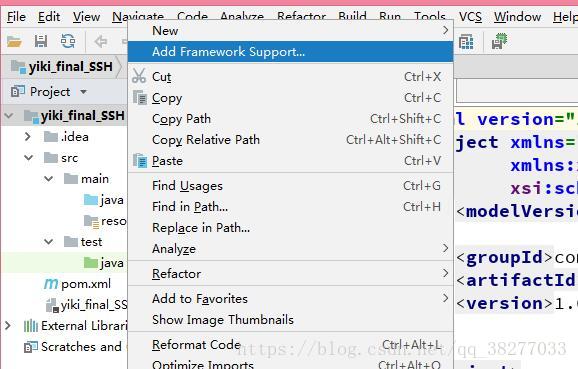Open the Window menu

pos(518,17)
